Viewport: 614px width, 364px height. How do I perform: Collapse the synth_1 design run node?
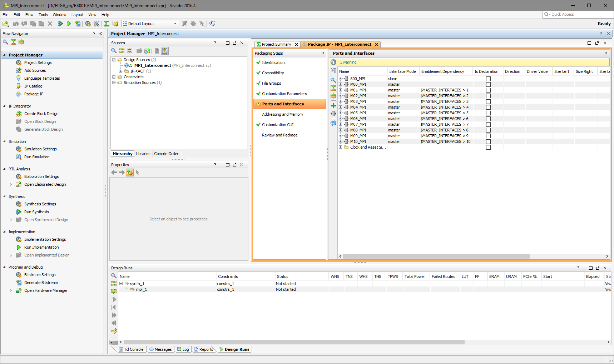point(121,284)
